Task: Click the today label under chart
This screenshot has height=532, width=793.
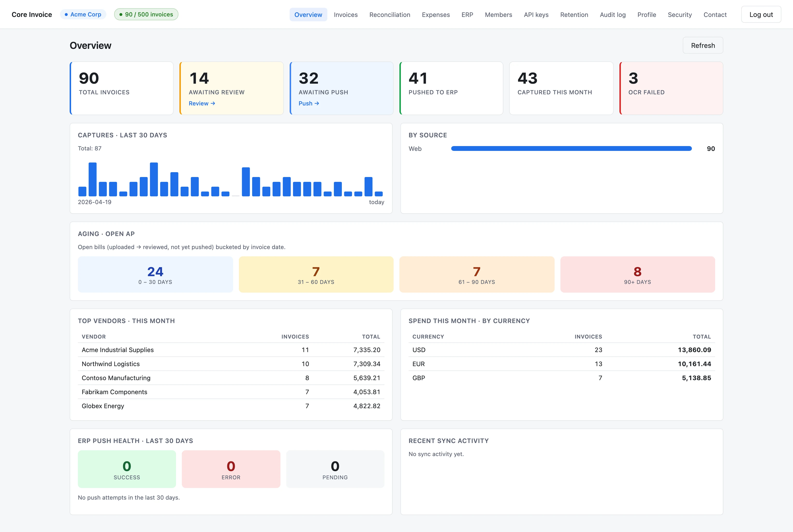Action: tap(376, 202)
